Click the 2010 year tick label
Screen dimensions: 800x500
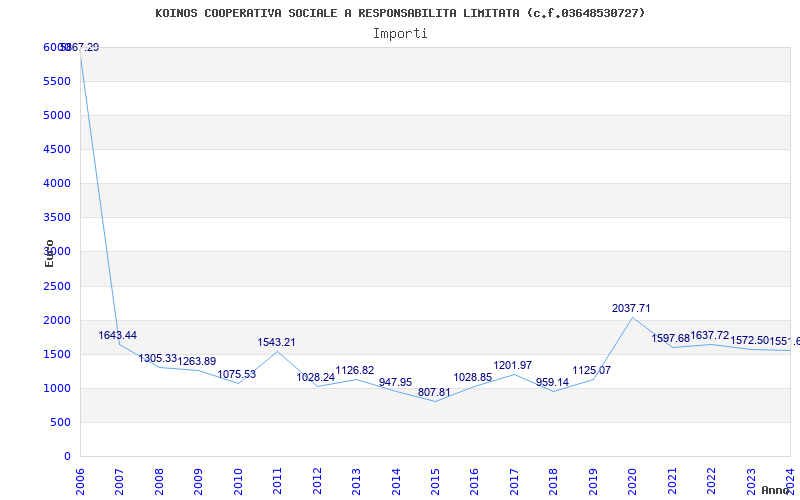[x=238, y=482]
